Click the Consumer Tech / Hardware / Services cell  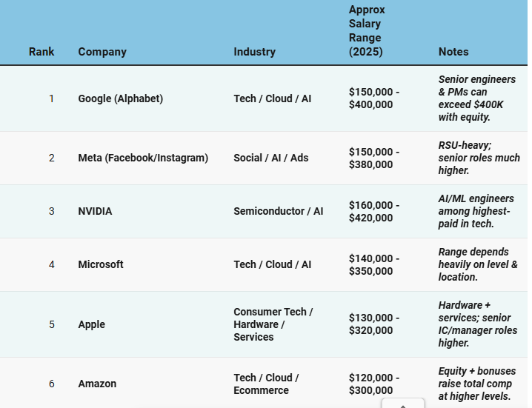pyautogui.click(x=273, y=324)
